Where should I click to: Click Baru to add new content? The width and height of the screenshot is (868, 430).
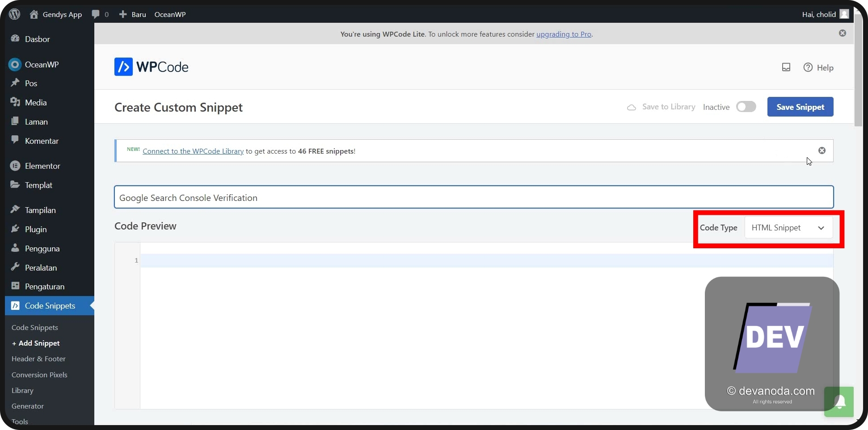(133, 14)
